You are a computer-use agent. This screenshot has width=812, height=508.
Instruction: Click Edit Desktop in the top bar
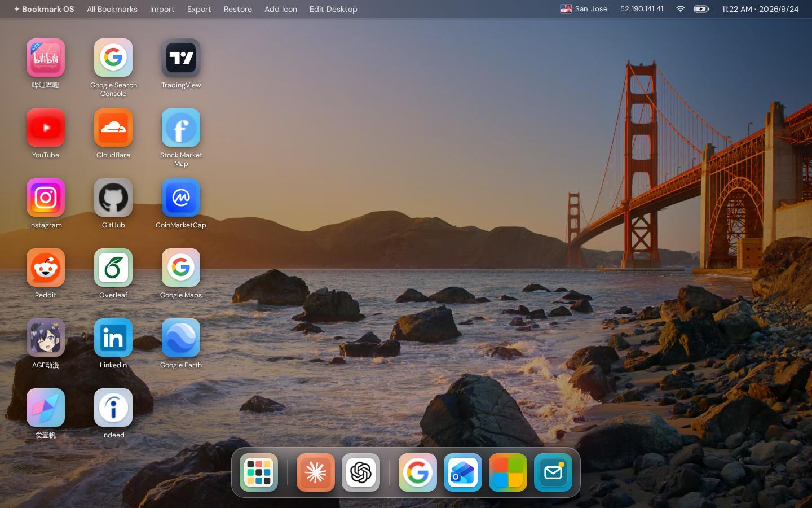tap(333, 9)
